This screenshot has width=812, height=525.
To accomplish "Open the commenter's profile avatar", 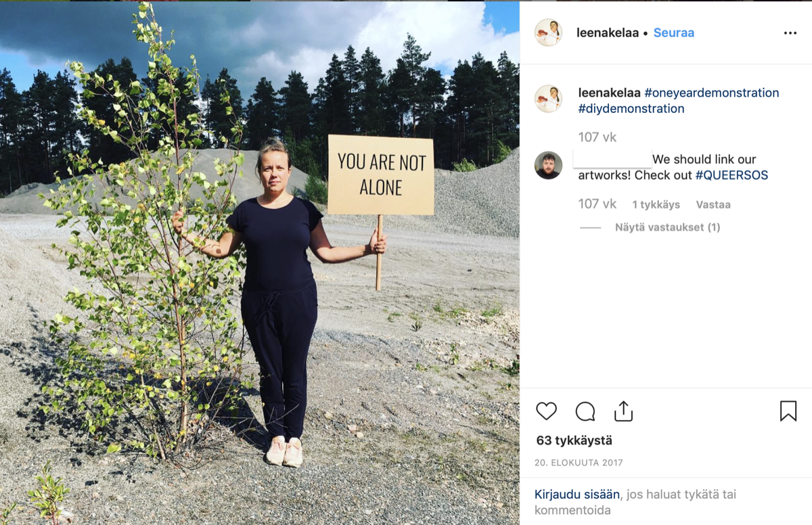I will [548, 165].
